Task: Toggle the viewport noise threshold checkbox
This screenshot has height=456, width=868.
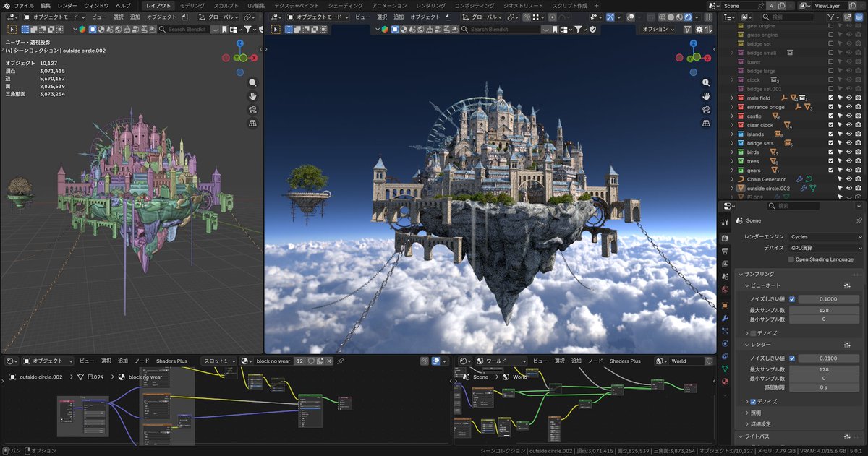Action: 792,298
